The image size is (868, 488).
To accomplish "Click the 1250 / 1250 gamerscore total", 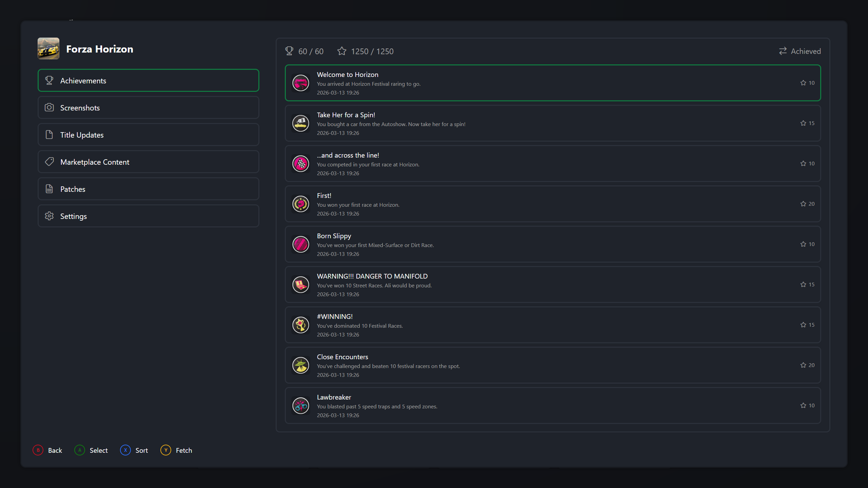I will click(x=372, y=51).
